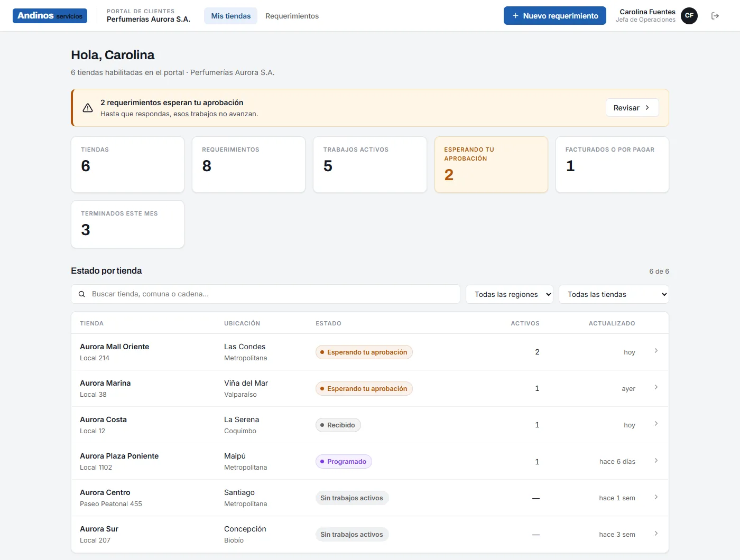Select the Tiendas stat card

[127, 165]
